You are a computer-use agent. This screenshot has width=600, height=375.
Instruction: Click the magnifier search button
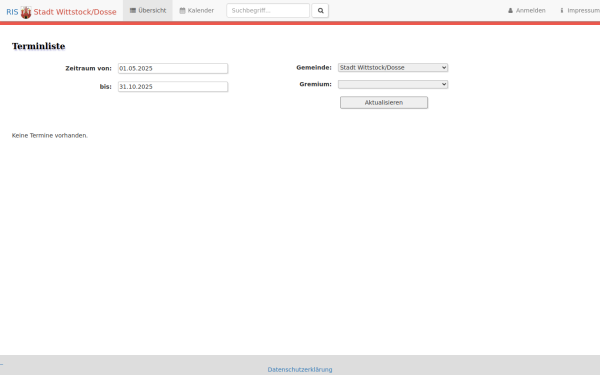point(320,11)
